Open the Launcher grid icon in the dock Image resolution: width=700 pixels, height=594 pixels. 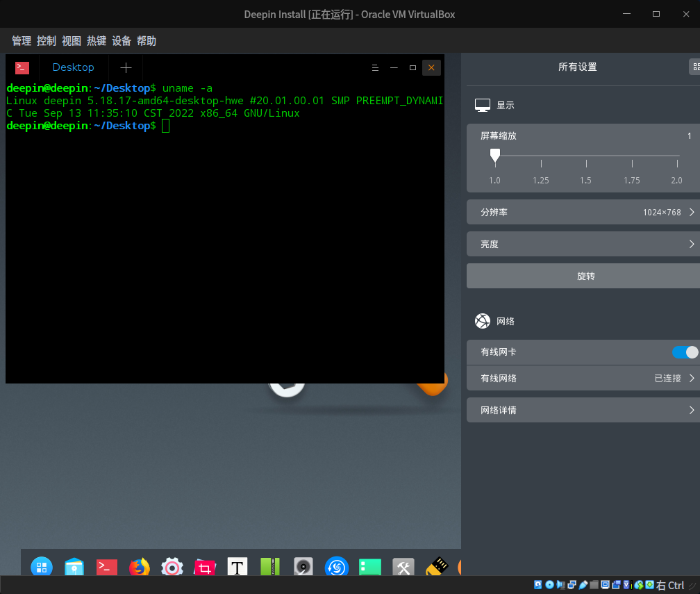42,567
